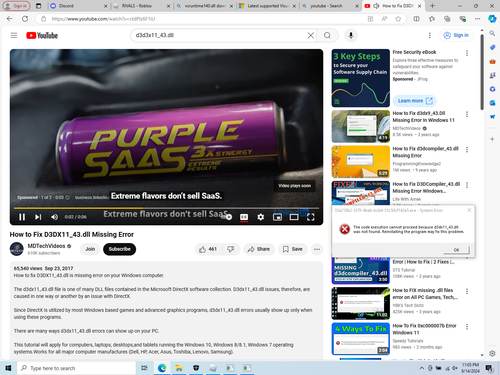The width and height of the screenshot is (500, 375).
Task: Toggle closed captions in the player
Action: pyautogui.click(x=244, y=217)
